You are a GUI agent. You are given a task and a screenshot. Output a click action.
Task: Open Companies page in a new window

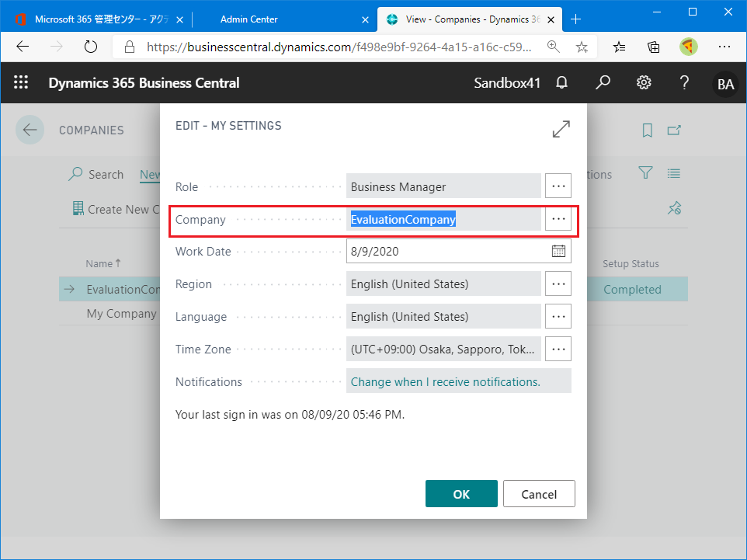click(x=674, y=130)
